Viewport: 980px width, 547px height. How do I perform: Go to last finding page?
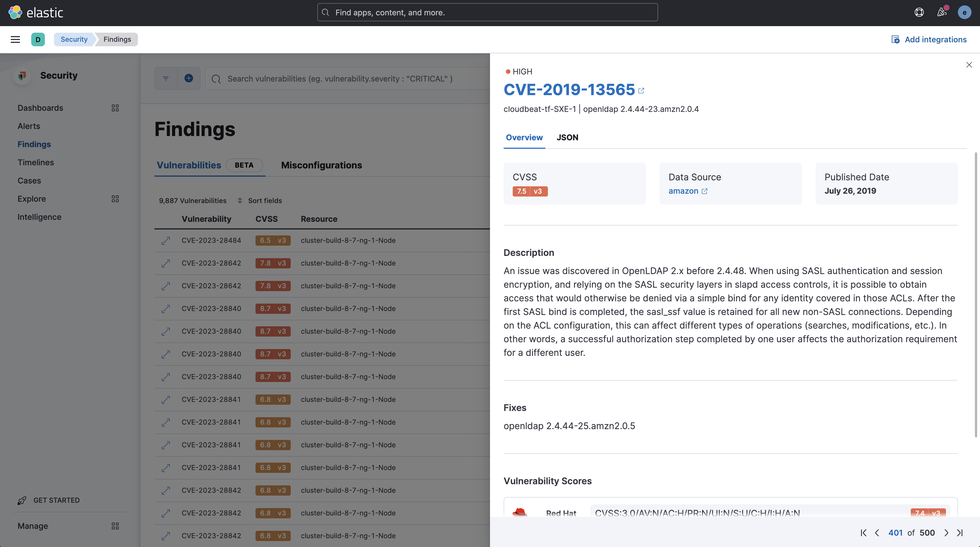[960, 533]
